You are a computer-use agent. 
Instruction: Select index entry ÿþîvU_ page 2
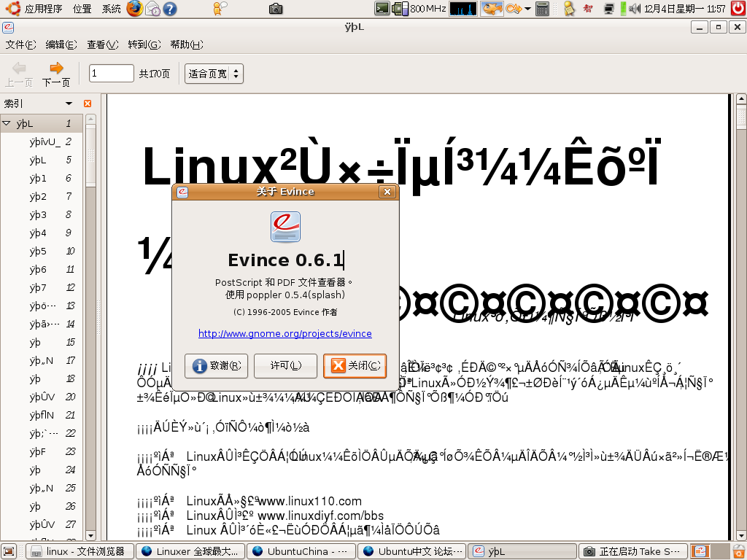coord(42,142)
